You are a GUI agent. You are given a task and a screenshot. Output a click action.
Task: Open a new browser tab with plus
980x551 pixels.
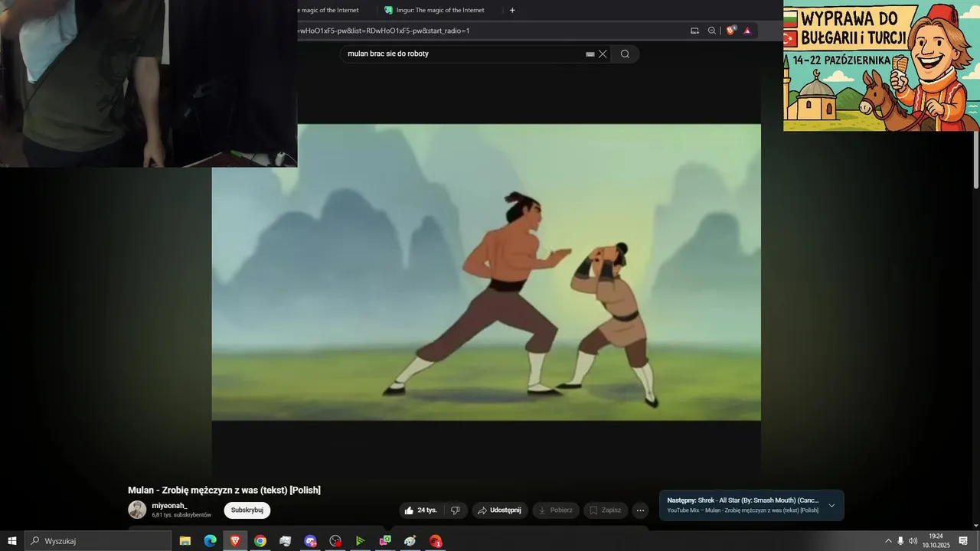point(512,10)
